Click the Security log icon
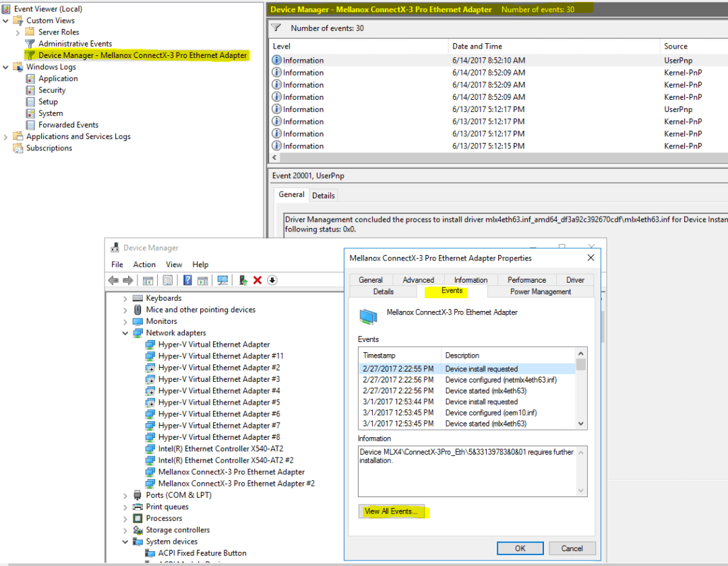Image resolution: width=728 pixels, height=566 pixels. tap(30, 90)
